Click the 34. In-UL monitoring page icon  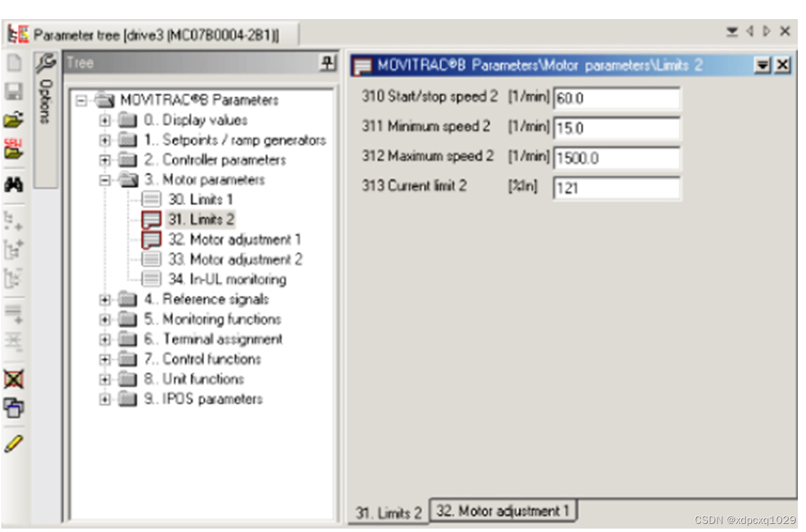(151, 279)
